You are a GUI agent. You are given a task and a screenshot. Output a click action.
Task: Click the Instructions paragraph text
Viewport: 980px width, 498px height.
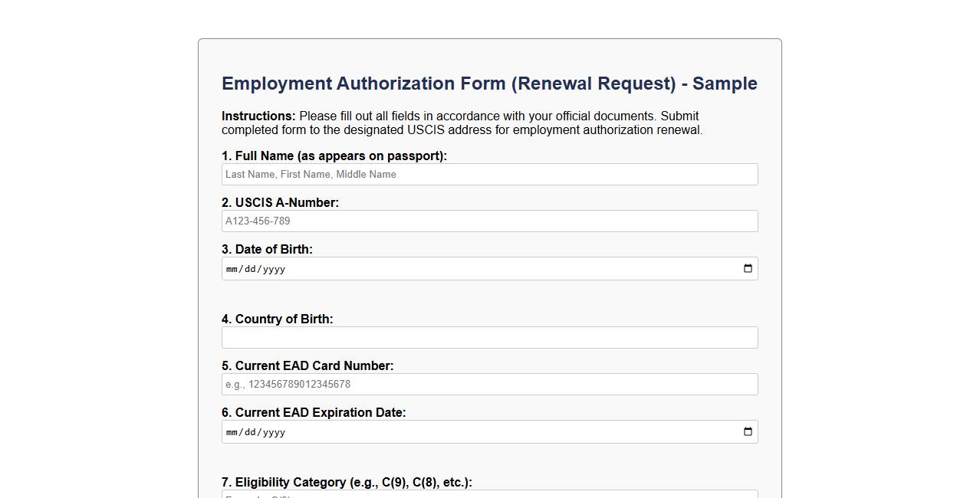click(x=459, y=123)
